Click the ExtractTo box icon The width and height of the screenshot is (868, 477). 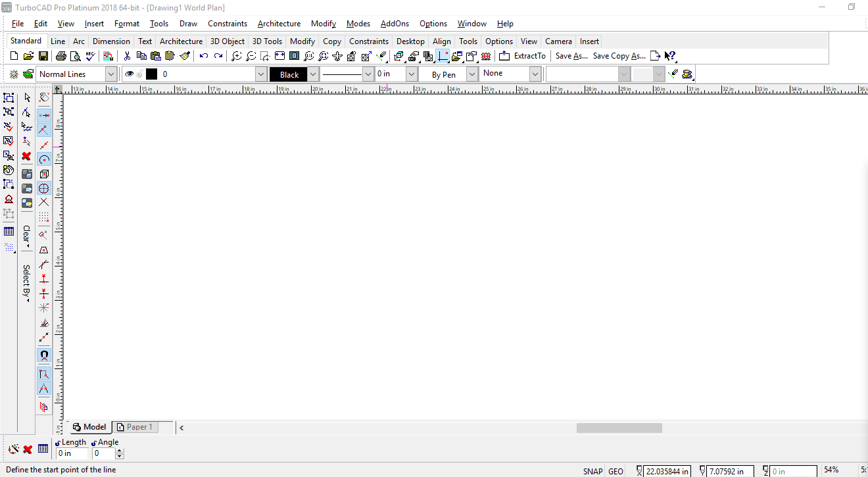[504, 56]
